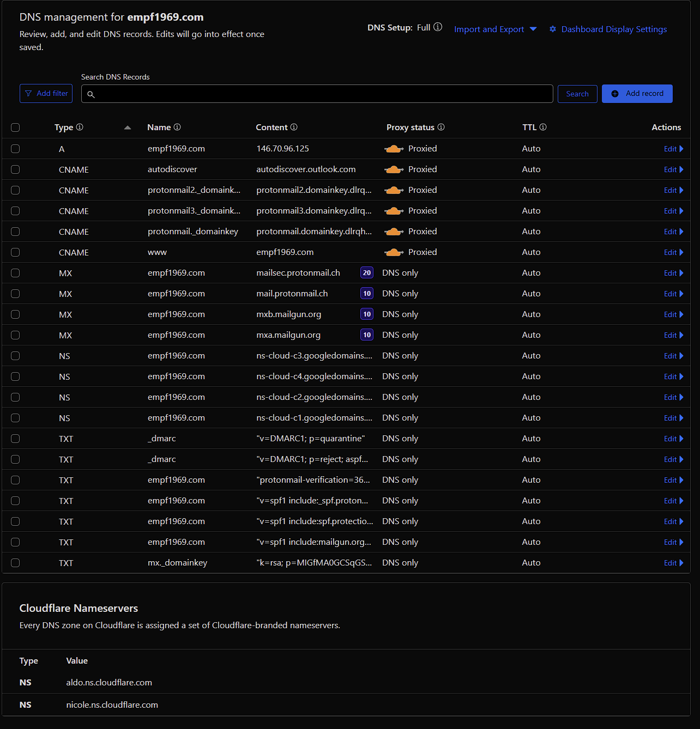
Task: Expand Edit for mx._domainkey TXT record
Action: [x=673, y=563]
